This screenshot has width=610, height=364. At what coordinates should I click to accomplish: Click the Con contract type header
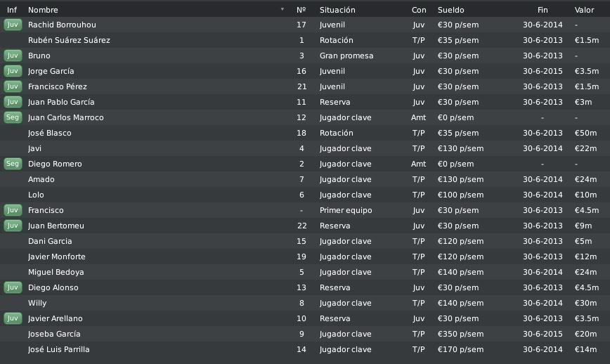click(419, 10)
